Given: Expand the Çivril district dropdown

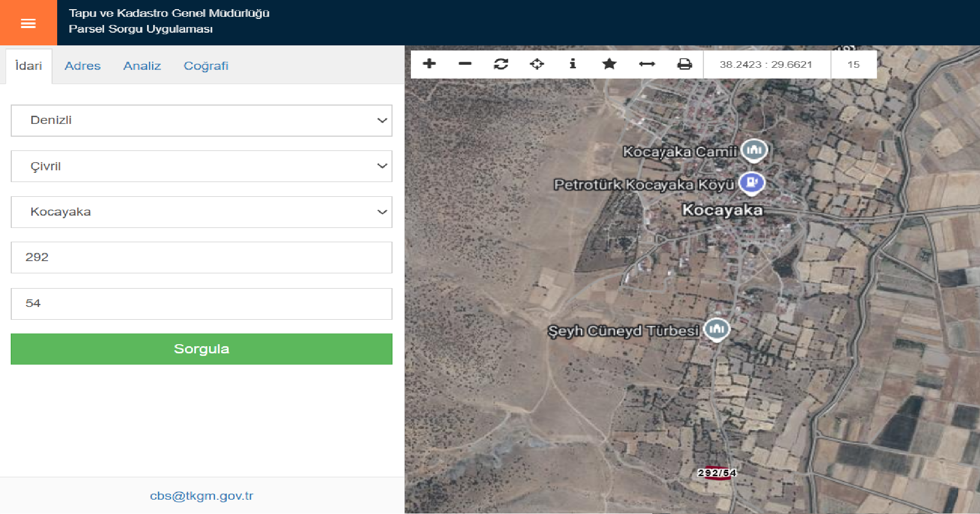Looking at the screenshot, I should (x=202, y=166).
